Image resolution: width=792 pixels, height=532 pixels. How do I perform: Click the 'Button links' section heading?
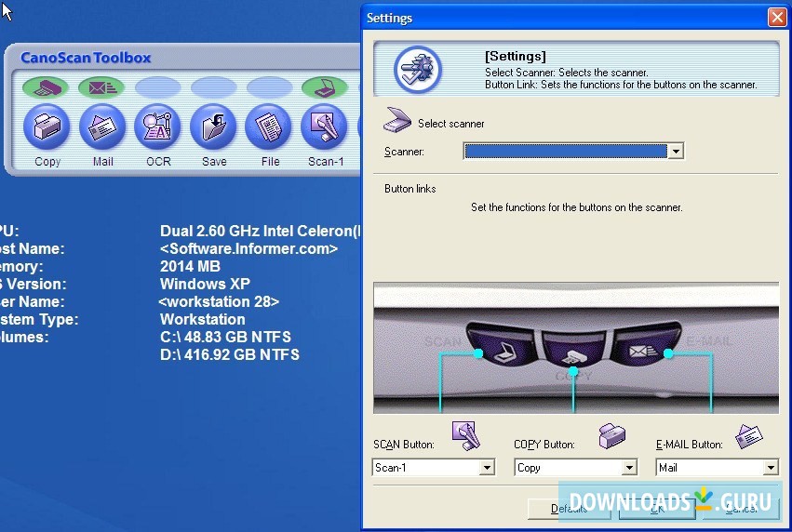point(410,189)
